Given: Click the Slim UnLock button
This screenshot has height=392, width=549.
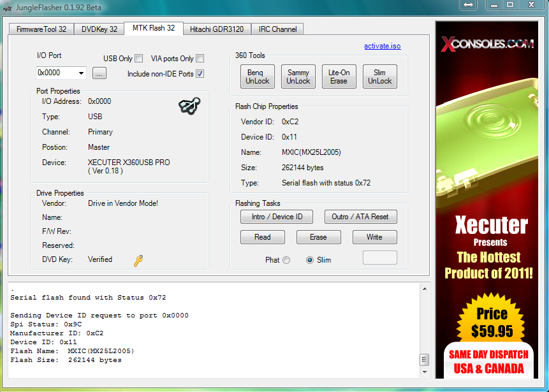Looking at the screenshot, I should [x=380, y=76].
